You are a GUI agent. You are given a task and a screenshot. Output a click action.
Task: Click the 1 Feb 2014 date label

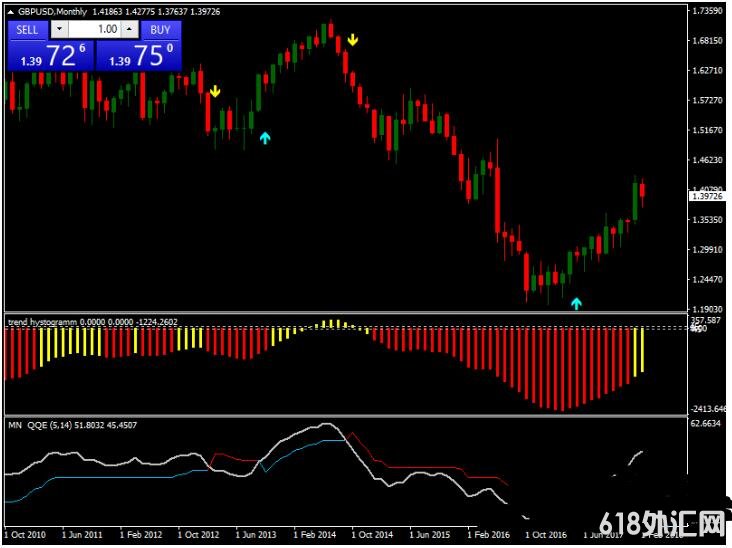tap(315, 535)
